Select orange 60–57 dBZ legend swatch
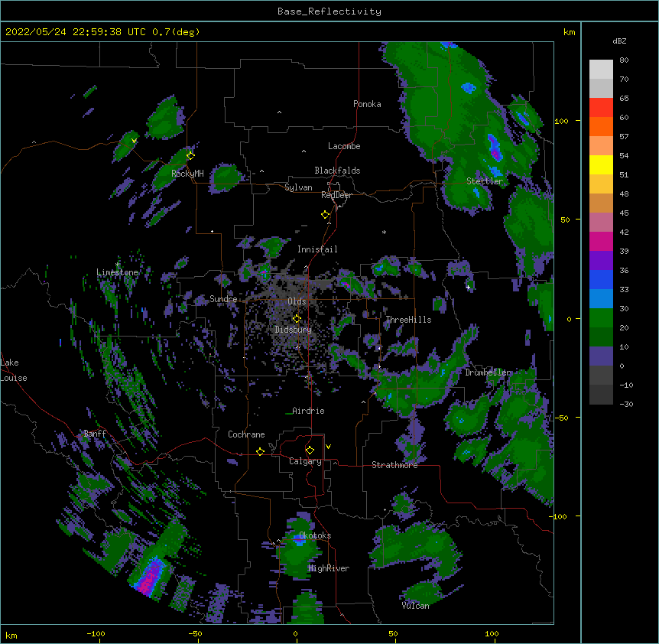Image resolution: width=659 pixels, height=644 pixels. point(601,126)
